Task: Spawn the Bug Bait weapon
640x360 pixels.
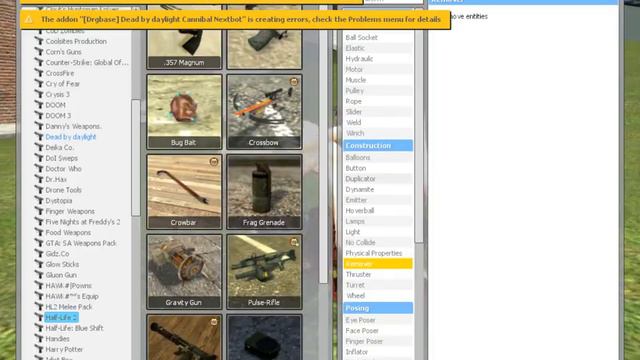Action: [184, 111]
